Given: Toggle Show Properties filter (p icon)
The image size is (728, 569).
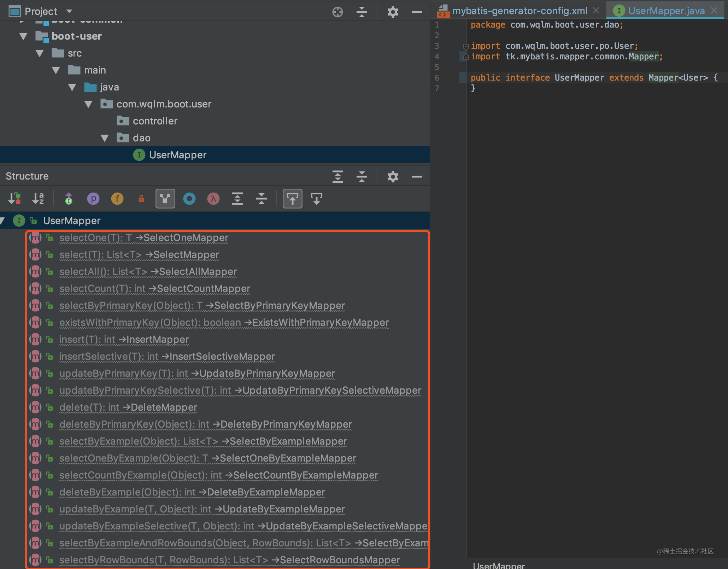Looking at the screenshot, I should click(x=93, y=199).
